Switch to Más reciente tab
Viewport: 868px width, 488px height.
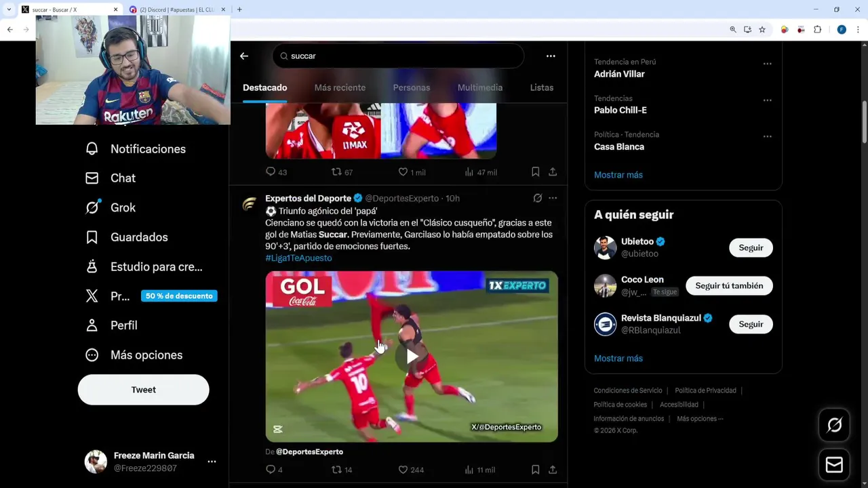[x=340, y=88]
